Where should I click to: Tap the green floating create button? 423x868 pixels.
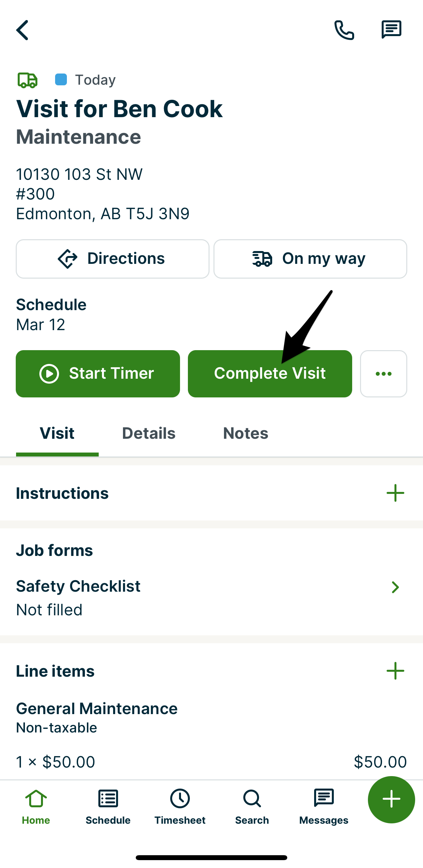click(x=391, y=799)
